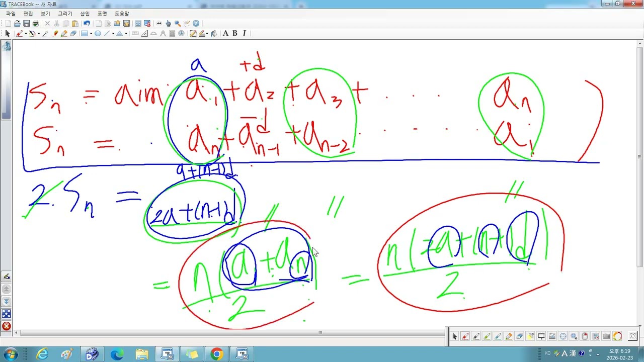Screen dimensions: 644x362
Task: Choose the orange highlighter tool in top toolbar
Action: point(64,34)
